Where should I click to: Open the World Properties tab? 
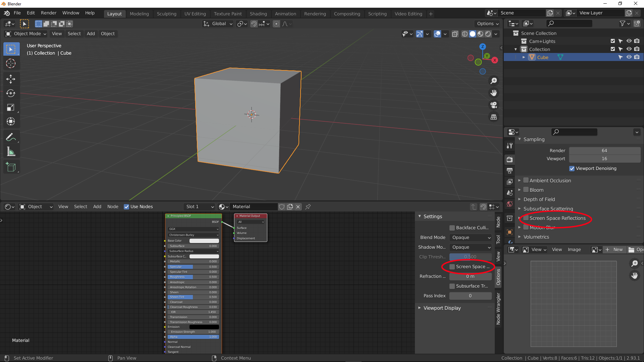coord(509,204)
